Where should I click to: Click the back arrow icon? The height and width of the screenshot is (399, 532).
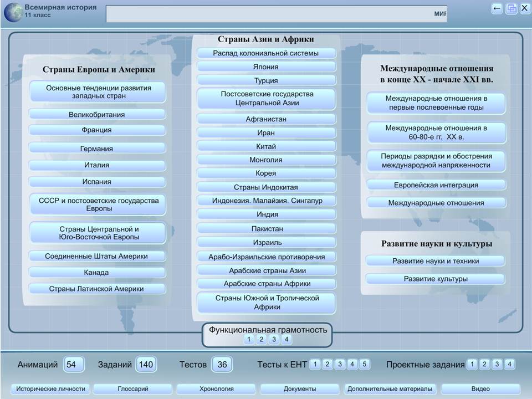coord(497,8)
